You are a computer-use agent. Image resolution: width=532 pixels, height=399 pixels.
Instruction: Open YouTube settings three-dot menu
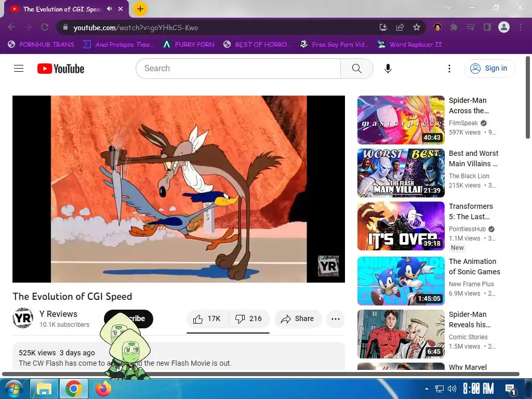pyautogui.click(x=449, y=69)
